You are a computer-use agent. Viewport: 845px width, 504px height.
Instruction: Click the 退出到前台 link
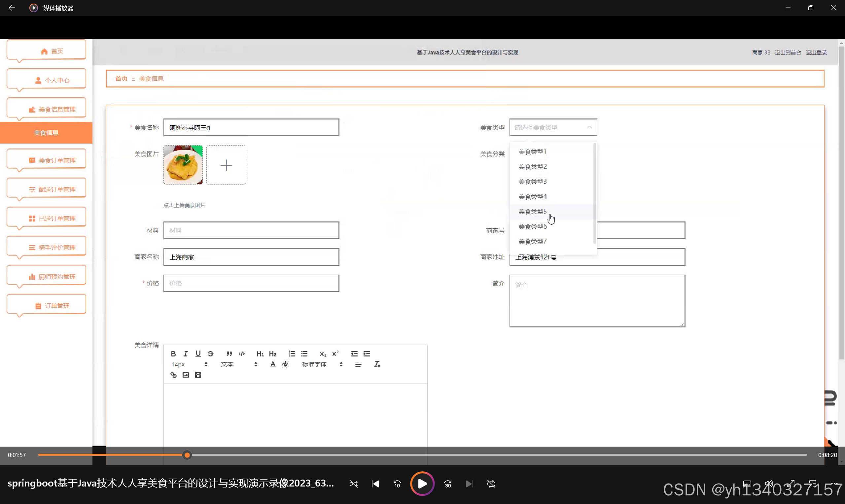coord(788,52)
